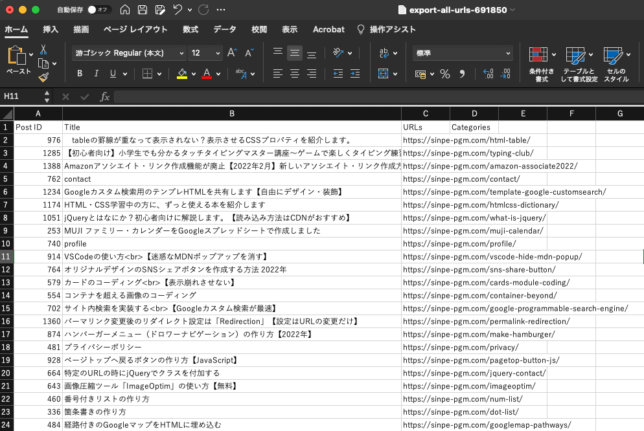Click the Merge and Center icon

(383, 74)
